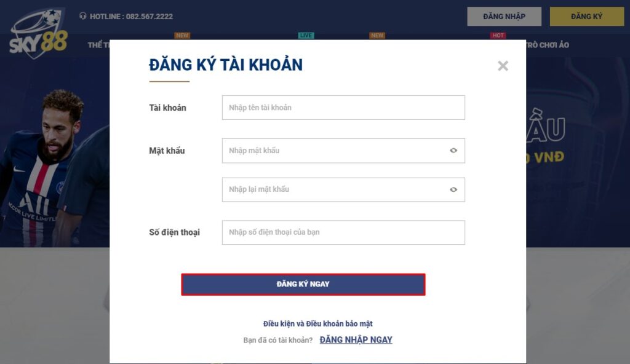
Task: Click the Nhập tên tài khoản input
Action: coord(343,108)
